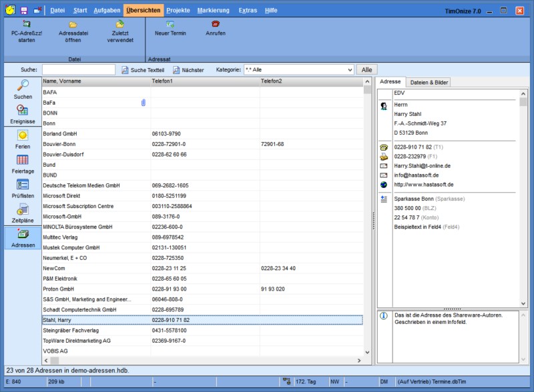Open the Datei menu
This screenshot has height=392, width=534.
point(57,11)
